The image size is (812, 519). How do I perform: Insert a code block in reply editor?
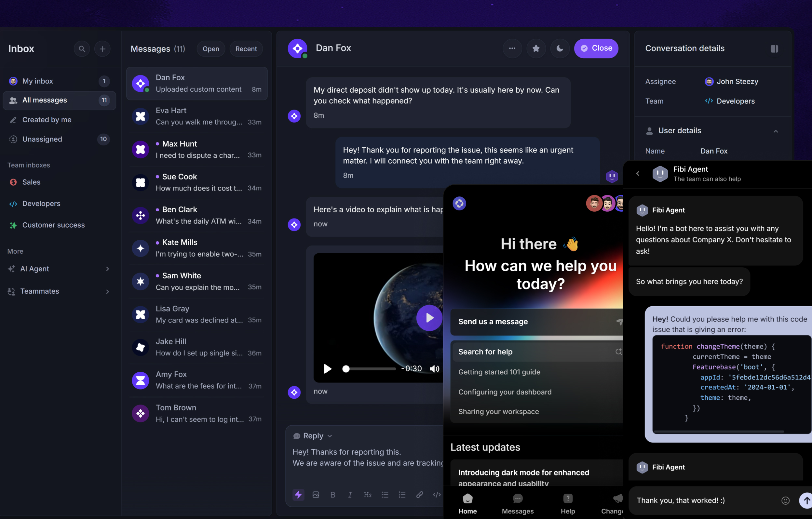click(x=437, y=494)
